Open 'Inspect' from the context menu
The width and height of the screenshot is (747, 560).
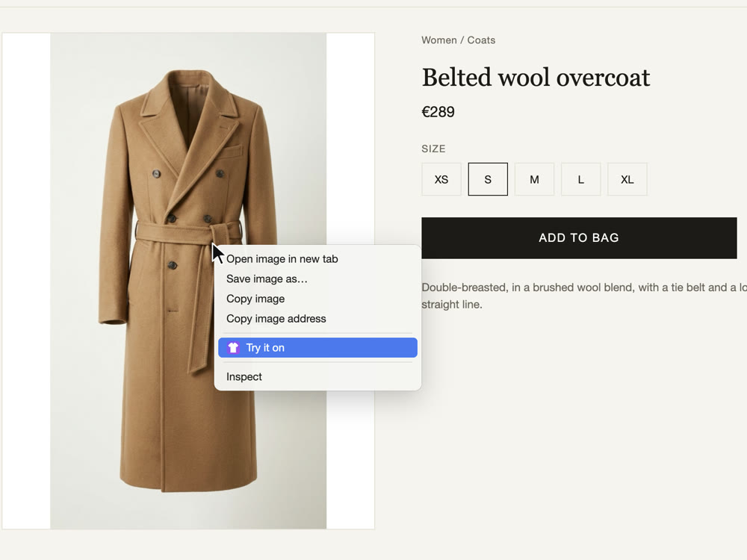317,376
